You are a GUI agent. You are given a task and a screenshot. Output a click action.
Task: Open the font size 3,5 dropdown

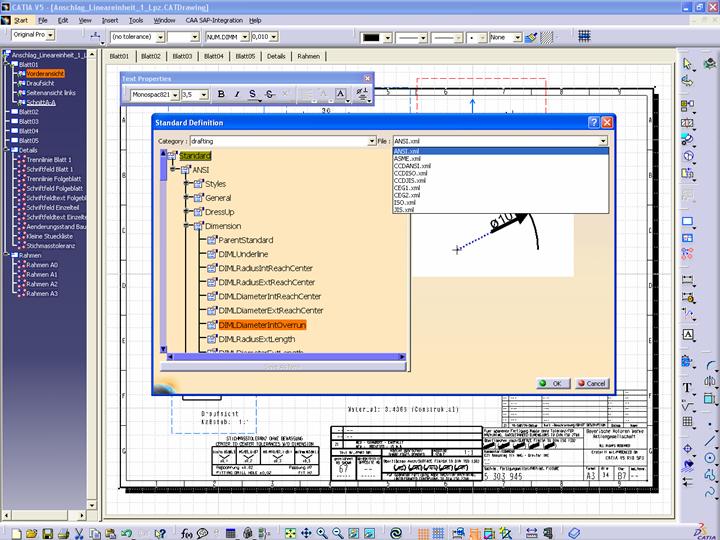pyautogui.click(x=204, y=95)
